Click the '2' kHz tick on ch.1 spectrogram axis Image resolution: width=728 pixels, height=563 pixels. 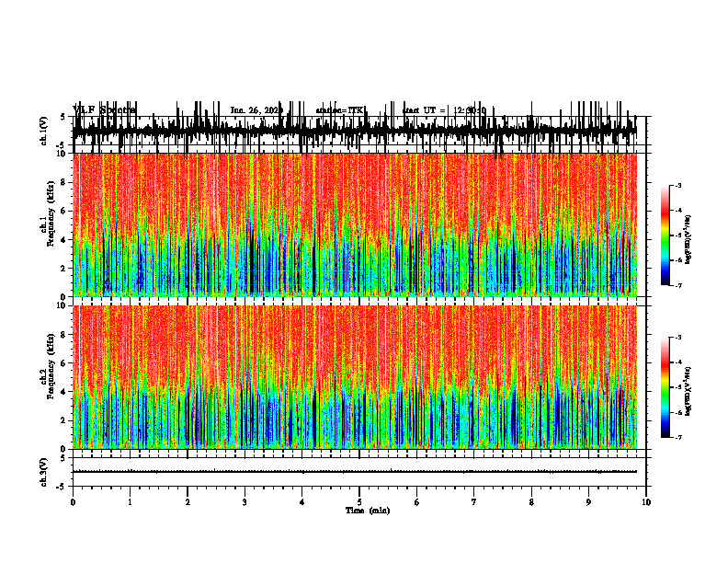pyautogui.click(x=64, y=268)
